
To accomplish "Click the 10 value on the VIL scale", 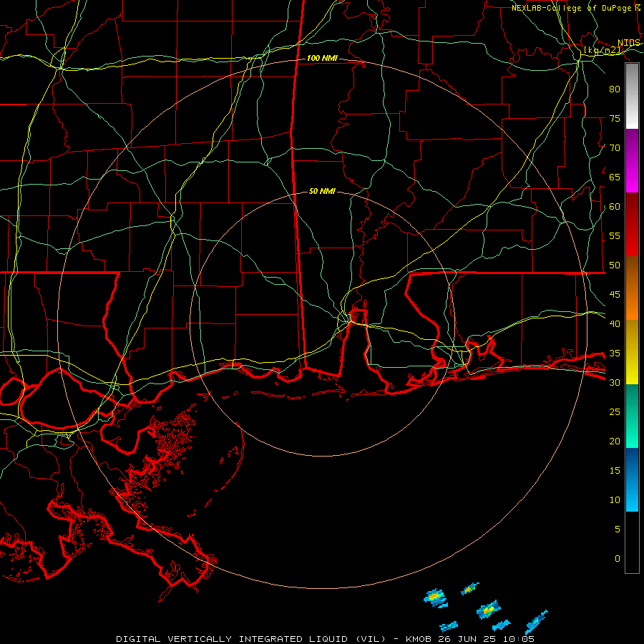I will (x=615, y=500).
